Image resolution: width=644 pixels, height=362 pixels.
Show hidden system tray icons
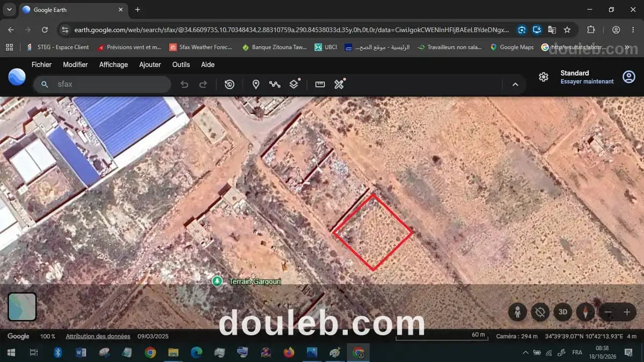tap(525, 352)
